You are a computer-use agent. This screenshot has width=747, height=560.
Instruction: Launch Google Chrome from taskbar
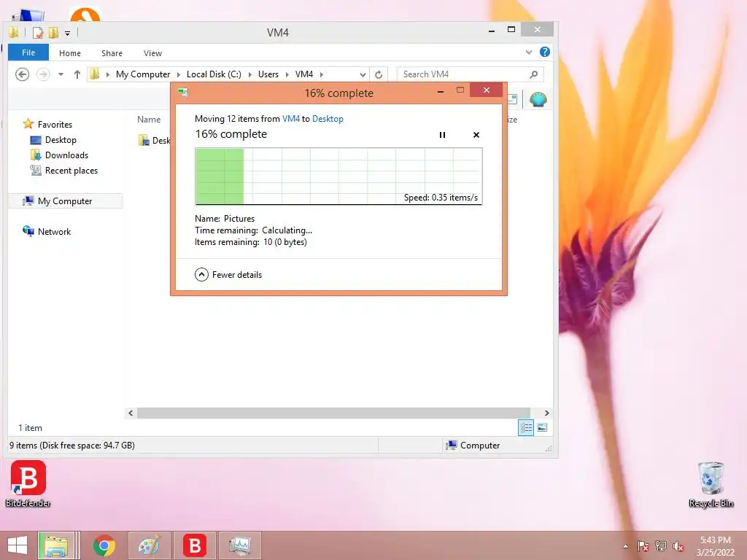pyautogui.click(x=104, y=545)
